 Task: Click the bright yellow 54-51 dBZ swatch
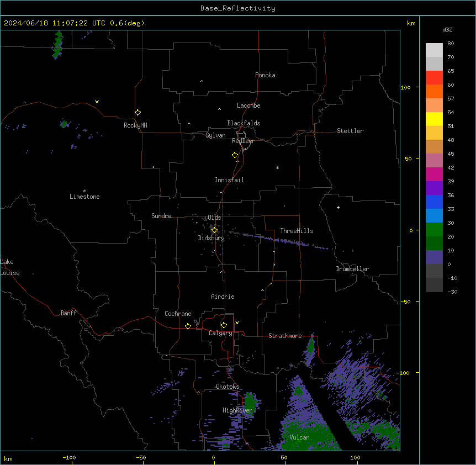click(x=434, y=119)
